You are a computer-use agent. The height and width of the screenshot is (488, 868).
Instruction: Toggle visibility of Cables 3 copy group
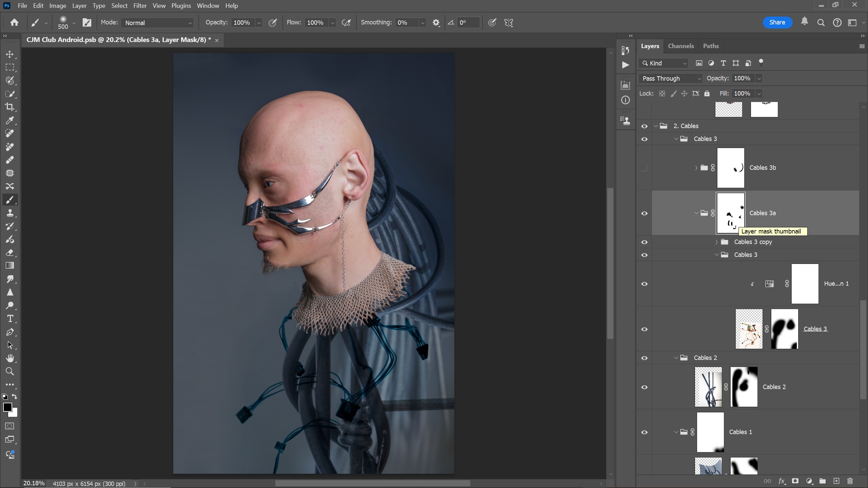tap(644, 242)
